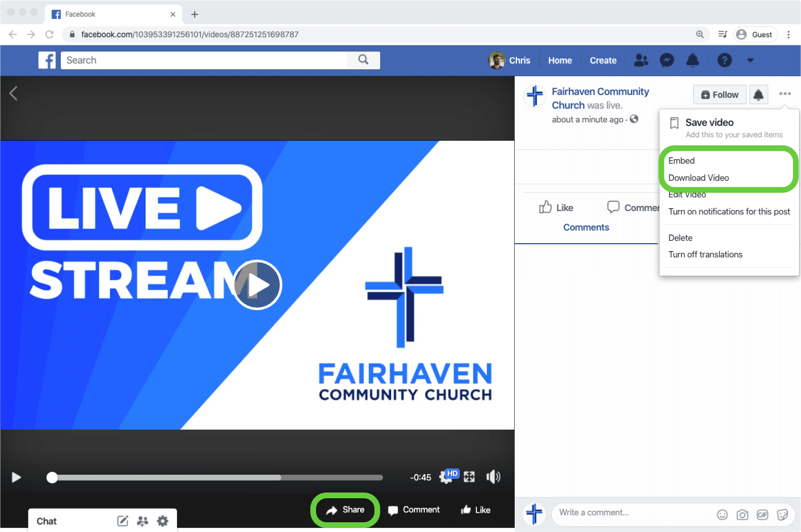This screenshot has height=532, width=801.
Task: Play the video using the center play button
Action: pyautogui.click(x=257, y=285)
